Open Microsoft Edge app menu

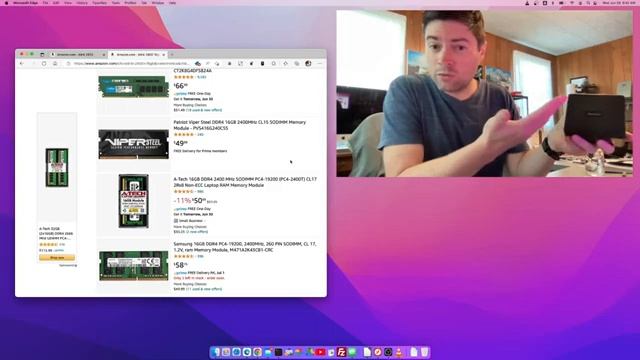25,3
